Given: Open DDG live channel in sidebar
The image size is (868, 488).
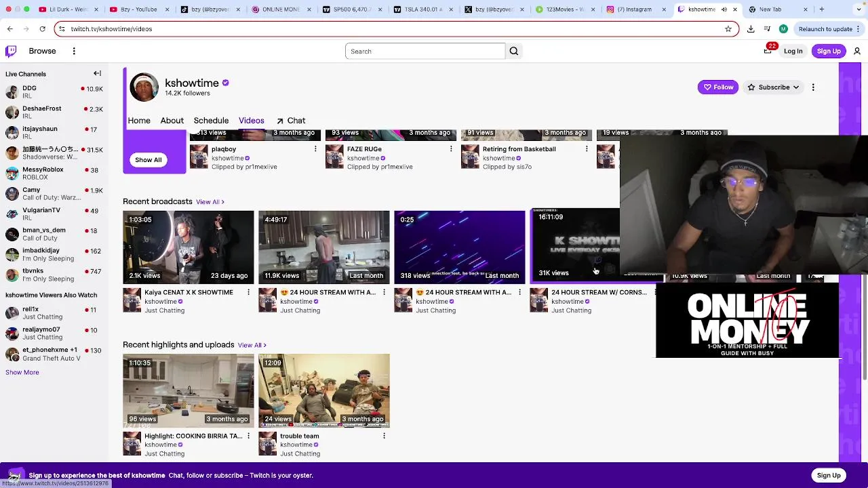Looking at the screenshot, I should click(x=54, y=91).
